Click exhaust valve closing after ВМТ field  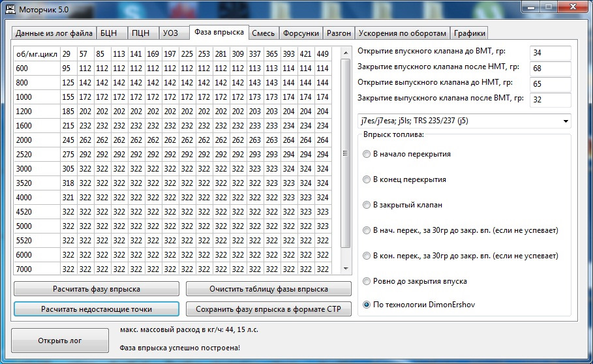click(550, 100)
